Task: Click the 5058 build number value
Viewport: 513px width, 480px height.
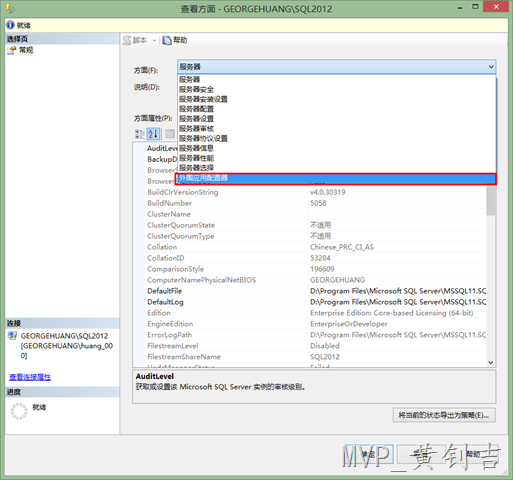Action: click(x=318, y=203)
